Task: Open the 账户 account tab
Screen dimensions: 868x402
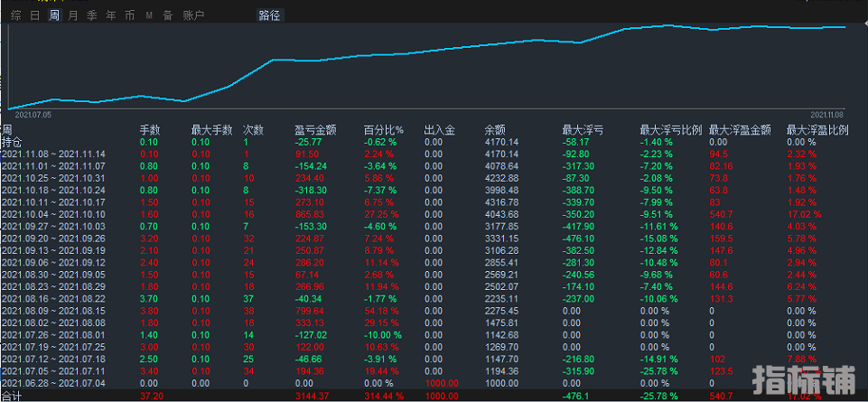Action: point(193,15)
